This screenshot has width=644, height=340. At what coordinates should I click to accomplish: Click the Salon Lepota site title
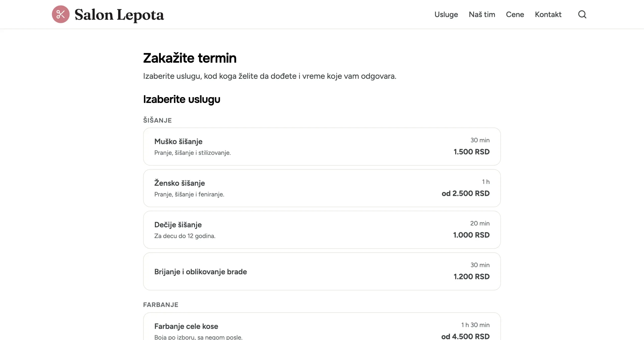pyautogui.click(x=119, y=15)
